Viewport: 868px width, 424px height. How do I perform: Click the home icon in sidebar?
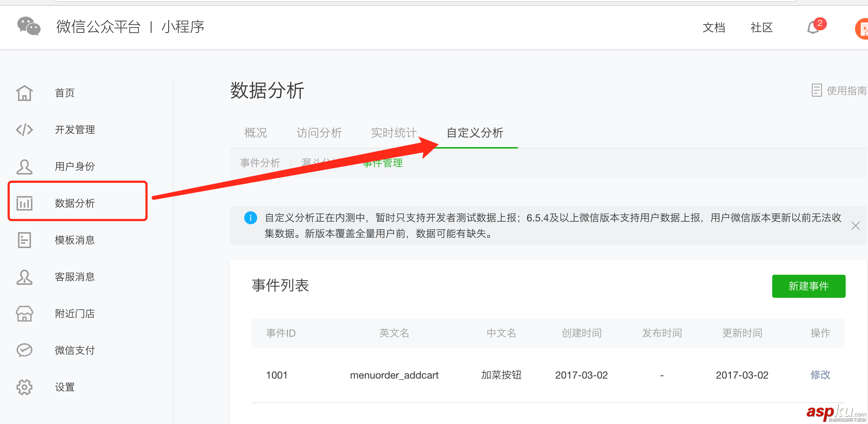24,93
